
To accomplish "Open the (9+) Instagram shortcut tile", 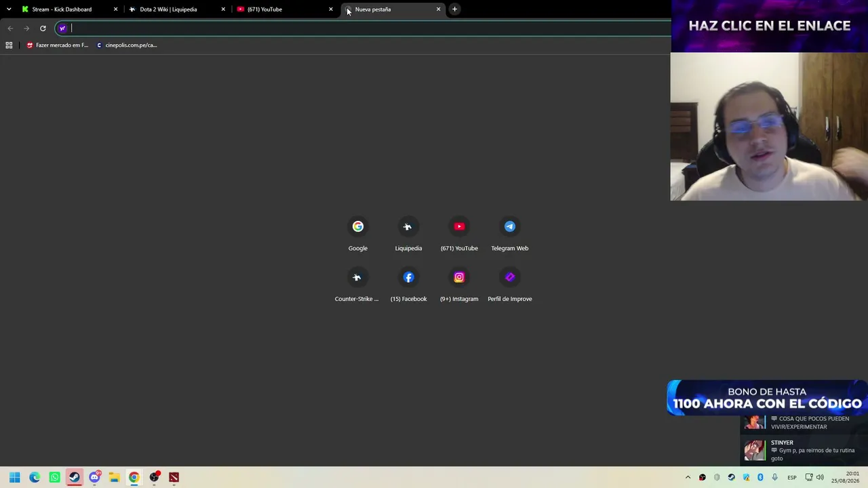I will click(459, 285).
